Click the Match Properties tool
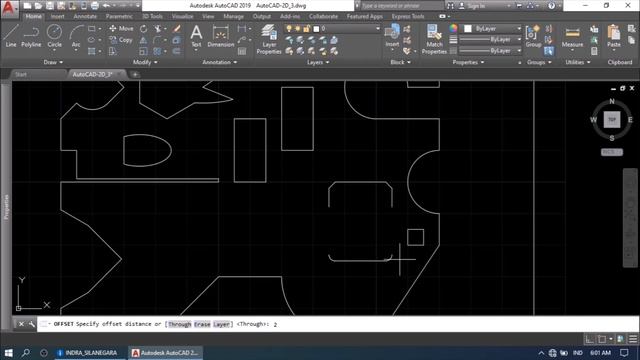 tap(434, 39)
